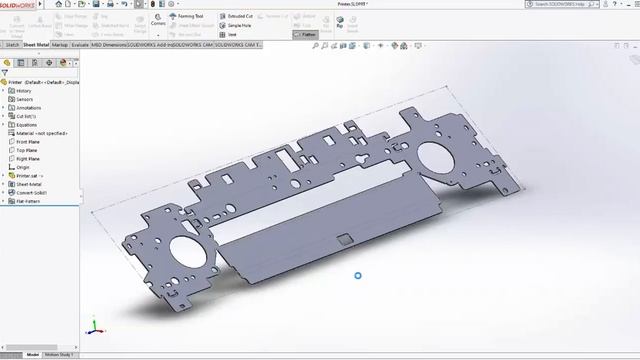
Task: Click the File Properties icon
Action: 162,4
